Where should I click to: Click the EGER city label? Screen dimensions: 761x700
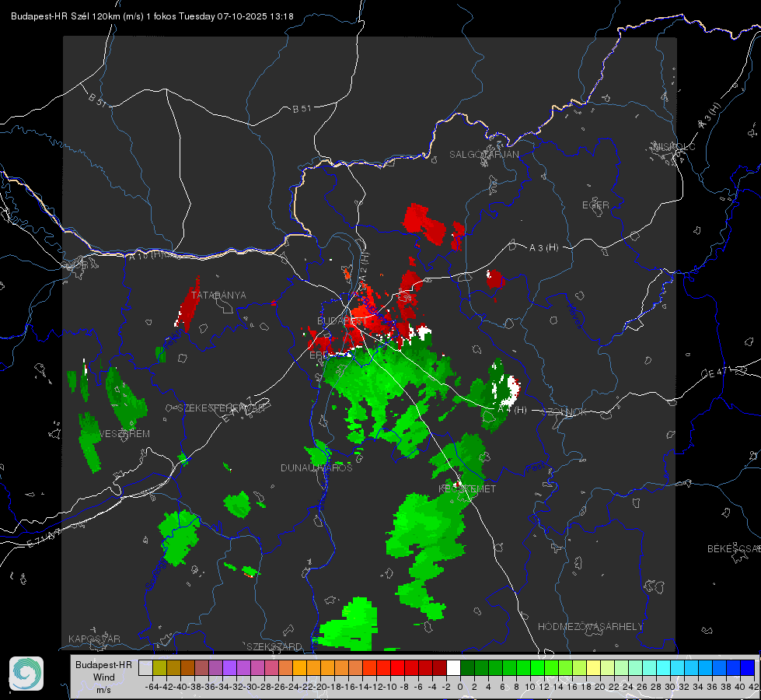pos(595,205)
